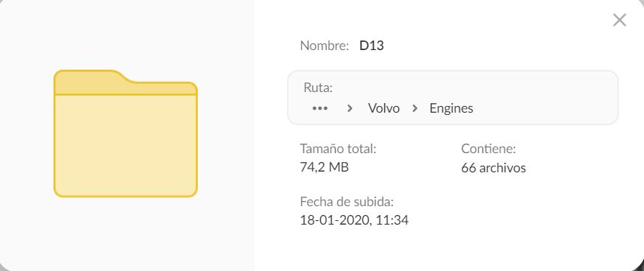
Task: Click the Tamaño total label
Action: (338, 149)
